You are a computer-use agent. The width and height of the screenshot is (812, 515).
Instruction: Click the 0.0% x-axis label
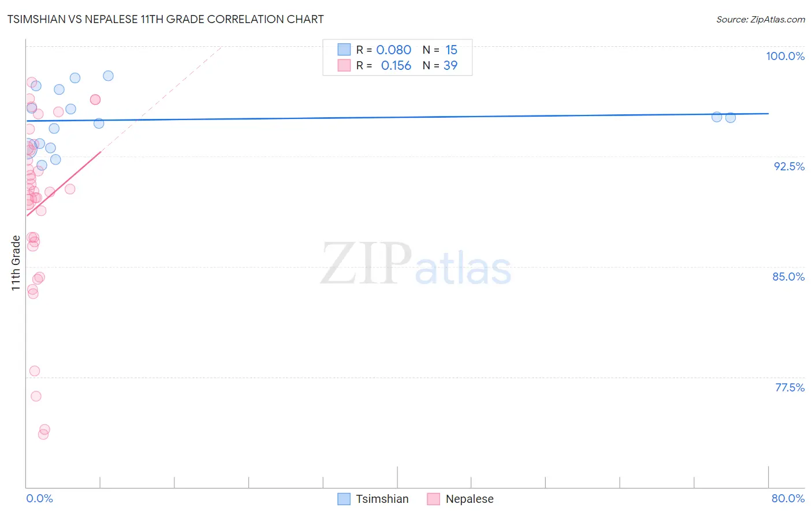[x=39, y=498]
